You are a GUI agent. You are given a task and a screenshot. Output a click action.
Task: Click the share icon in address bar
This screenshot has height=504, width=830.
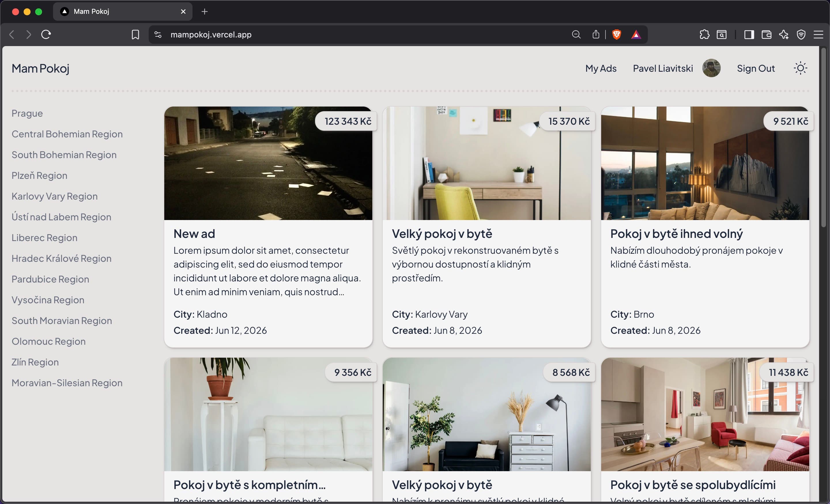coord(596,34)
